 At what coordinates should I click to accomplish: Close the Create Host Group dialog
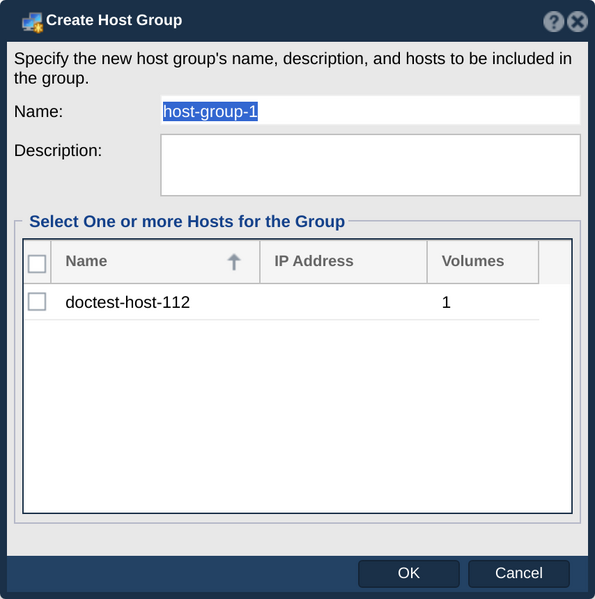pyautogui.click(x=577, y=21)
